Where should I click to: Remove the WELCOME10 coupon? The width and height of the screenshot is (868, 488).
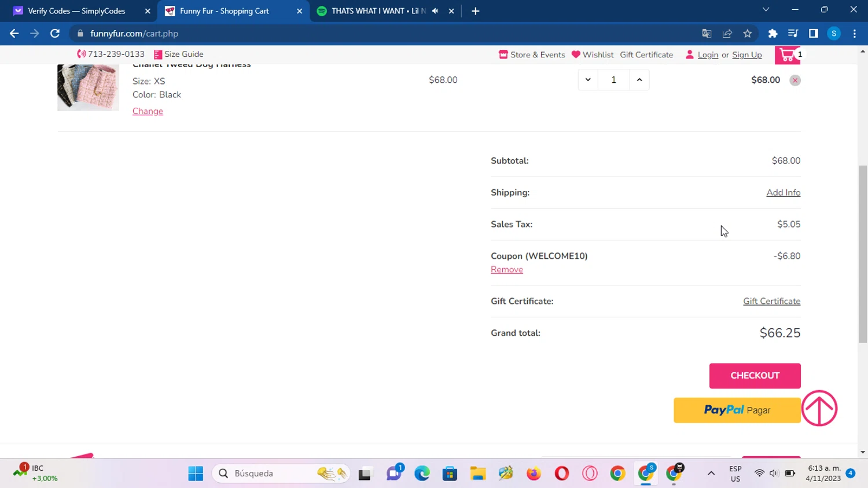click(x=507, y=269)
